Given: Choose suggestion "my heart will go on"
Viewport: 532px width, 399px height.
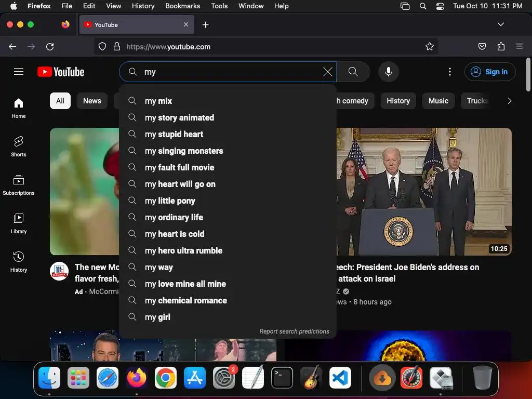Looking at the screenshot, I should (228, 184).
